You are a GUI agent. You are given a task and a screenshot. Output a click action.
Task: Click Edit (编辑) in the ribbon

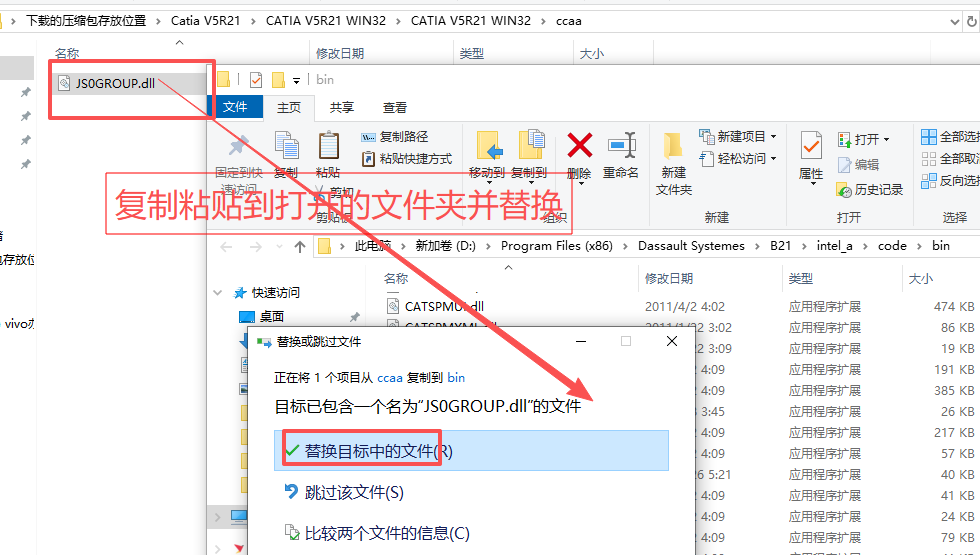pyautogui.click(x=859, y=164)
